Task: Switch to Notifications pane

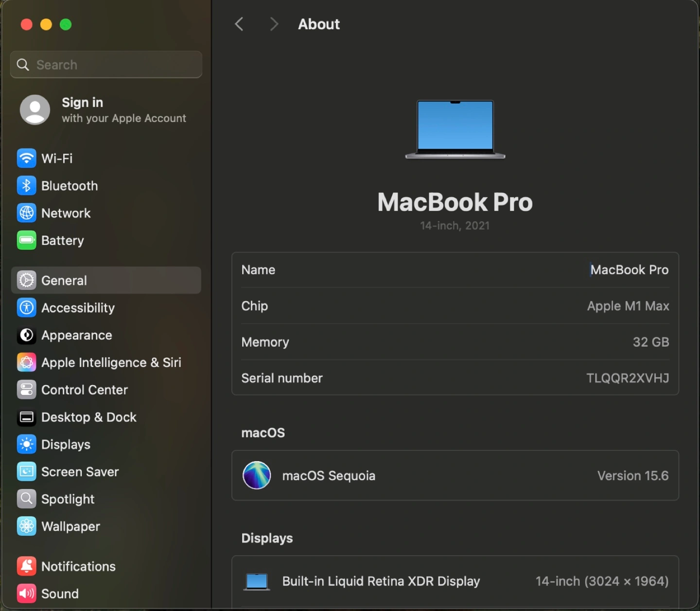Action: coord(78,566)
